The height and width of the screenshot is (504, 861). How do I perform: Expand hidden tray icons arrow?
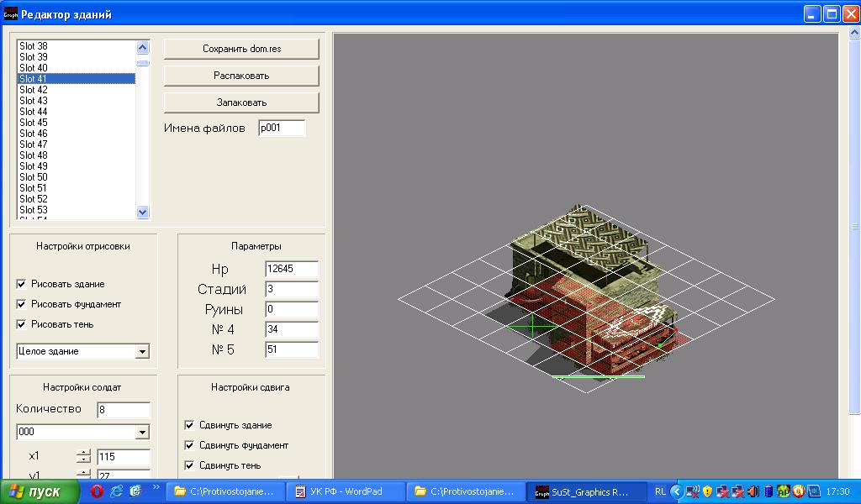click(677, 491)
